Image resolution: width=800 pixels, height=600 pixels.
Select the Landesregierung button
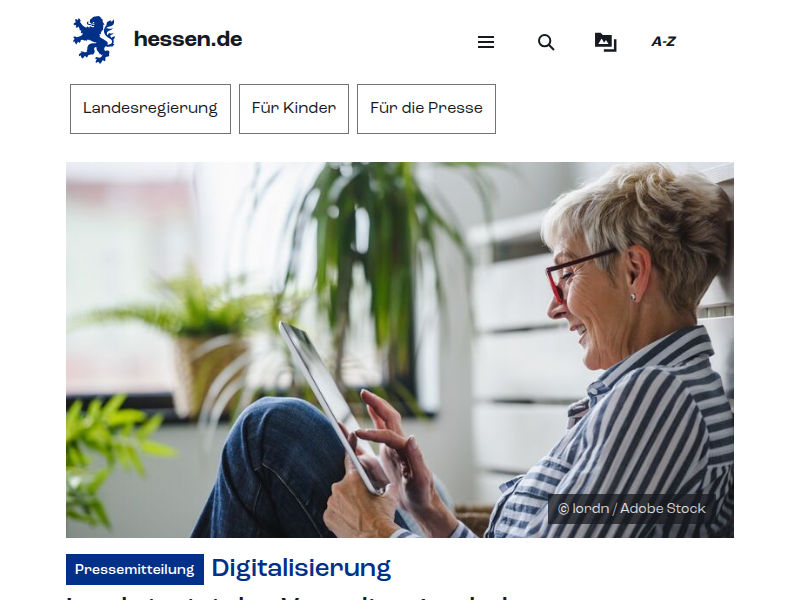(151, 109)
